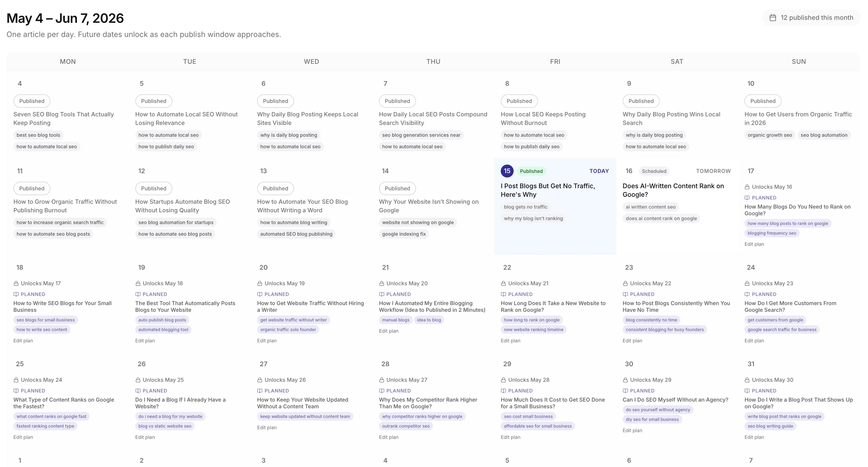Click the lock icon next to 'Unlocks May 21'
The width and height of the screenshot is (868, 467).
[x=503, y=283]
